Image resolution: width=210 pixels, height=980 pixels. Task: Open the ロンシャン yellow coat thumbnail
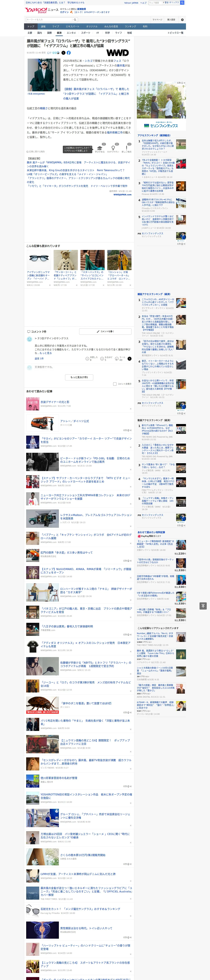coord(119,260)
